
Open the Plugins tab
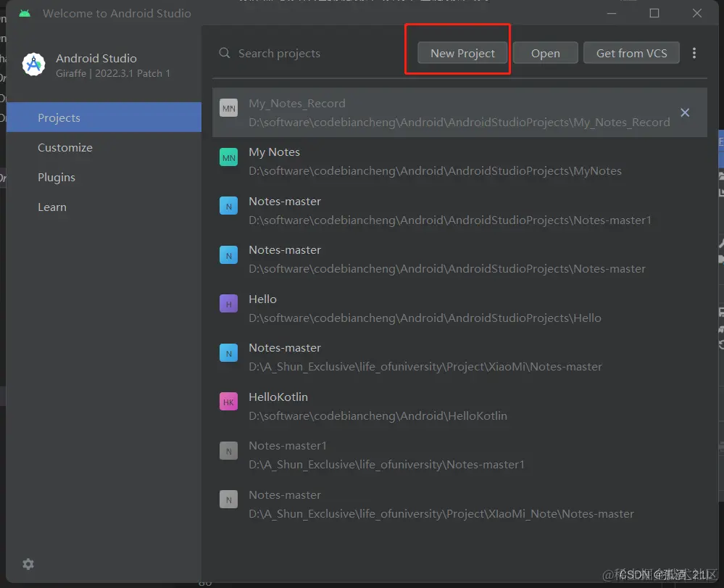click(104, 178)
